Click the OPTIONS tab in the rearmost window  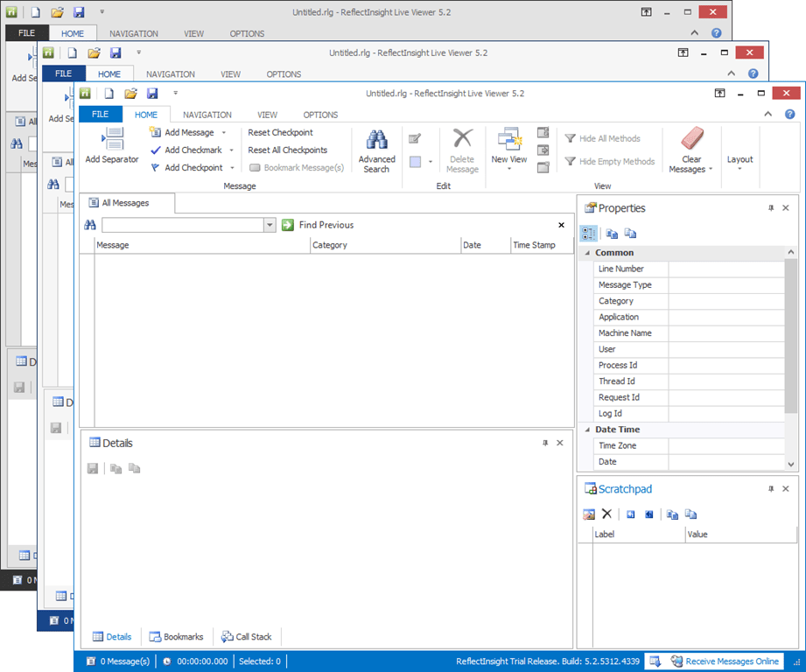[247, 33]
